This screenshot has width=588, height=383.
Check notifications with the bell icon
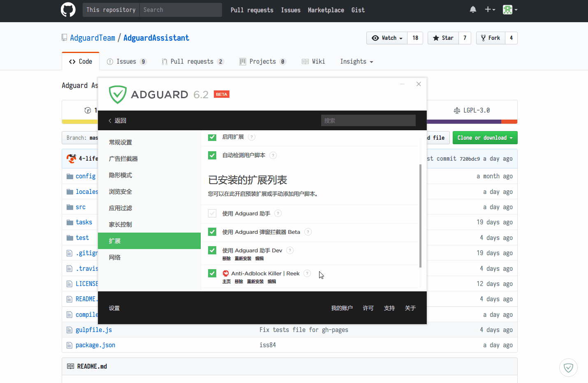(472, 9)
